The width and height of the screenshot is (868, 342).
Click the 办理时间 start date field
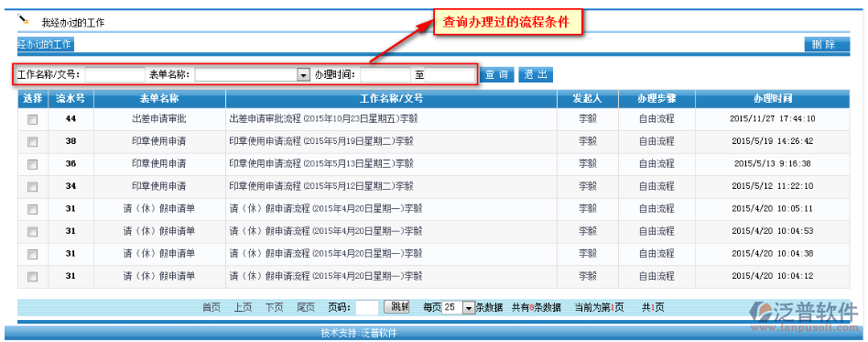(x=385, y=75)
